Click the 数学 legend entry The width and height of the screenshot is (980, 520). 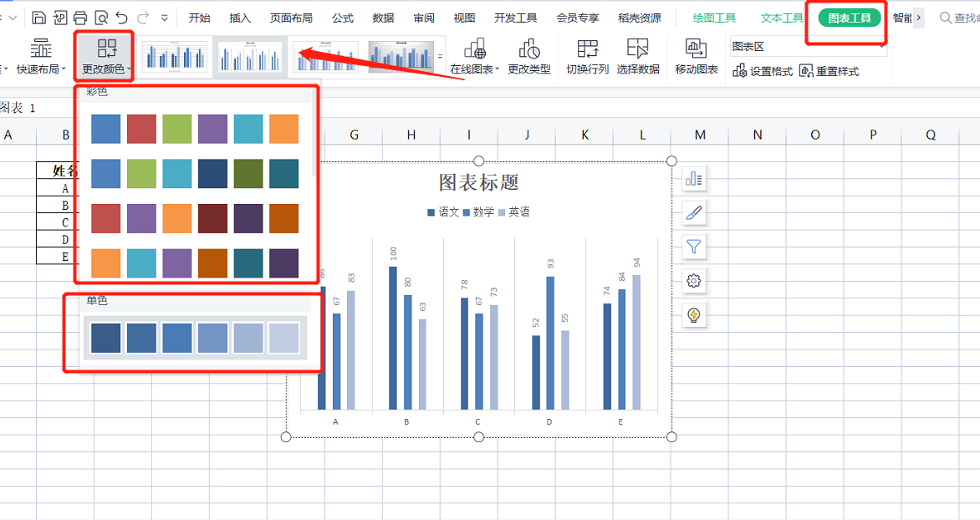[x=479, y=212]
